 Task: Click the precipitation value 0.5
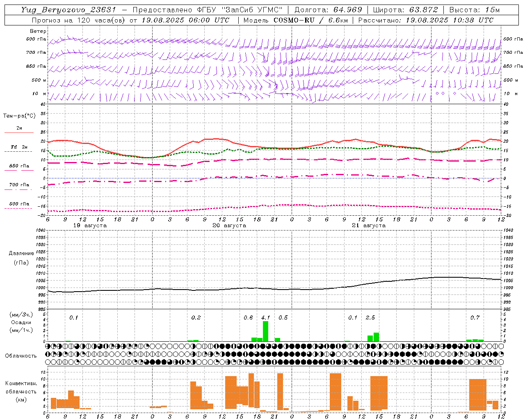[283, 317]
